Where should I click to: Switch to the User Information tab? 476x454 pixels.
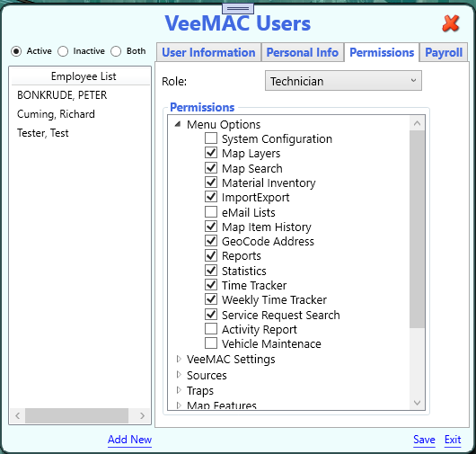[208, 52]
